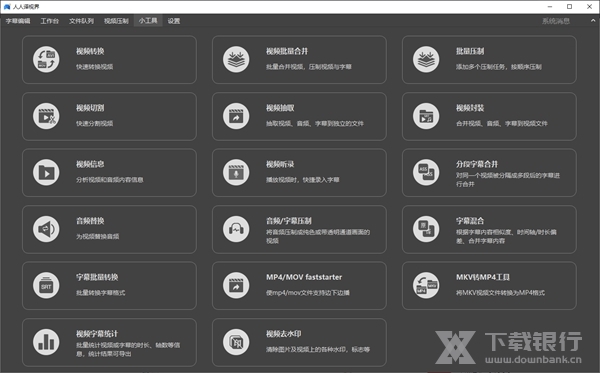Click the app logo in title bar
The width and height of the screenshot is (600, 373).
pos(7,7)
